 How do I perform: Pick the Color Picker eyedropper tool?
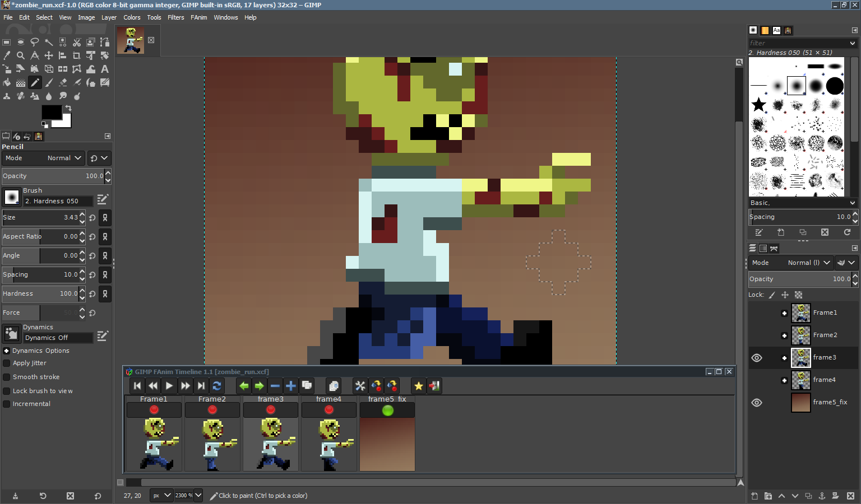tap(6, 55)
